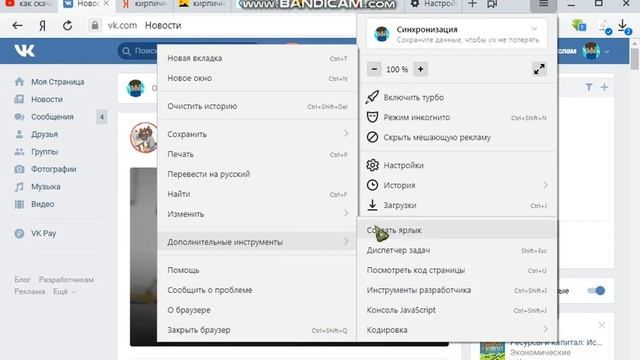The height and width of the screenshot is (360, 640).
Task: Open Новости in VK sidebar
Action: [47, 99]
